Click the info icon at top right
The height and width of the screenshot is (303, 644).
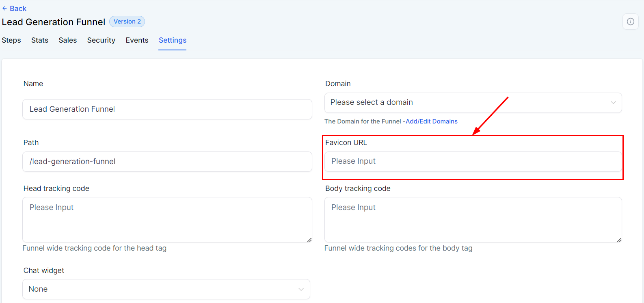pyautogui.click(x=630, y=22)
